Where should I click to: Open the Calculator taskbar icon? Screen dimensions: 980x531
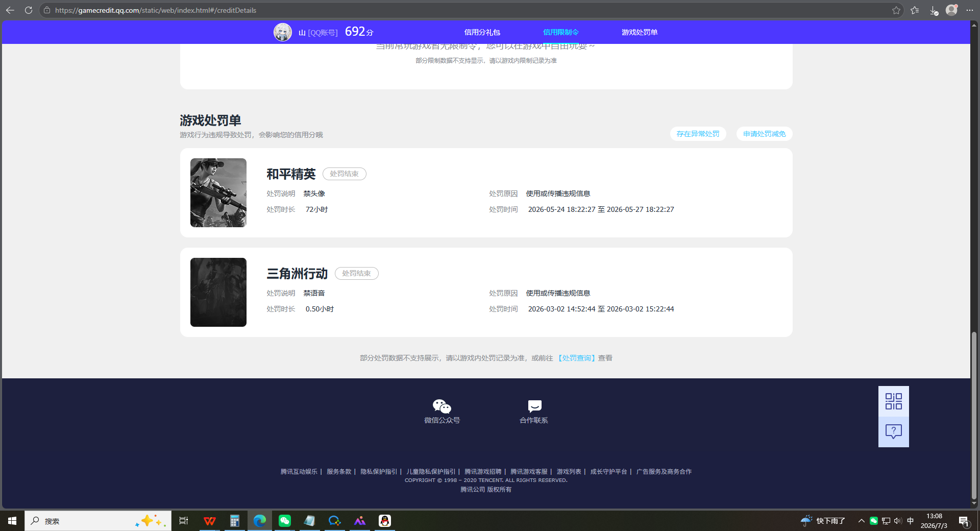point(235,521)
